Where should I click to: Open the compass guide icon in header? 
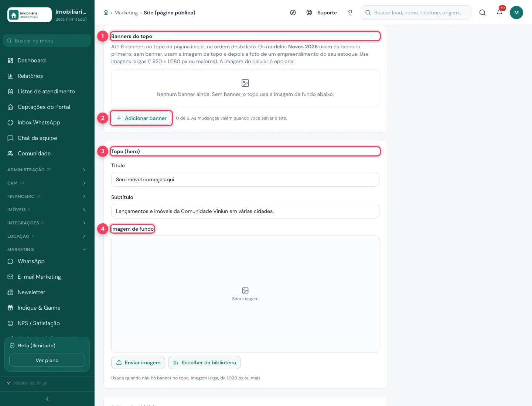(x=293, y=13)
